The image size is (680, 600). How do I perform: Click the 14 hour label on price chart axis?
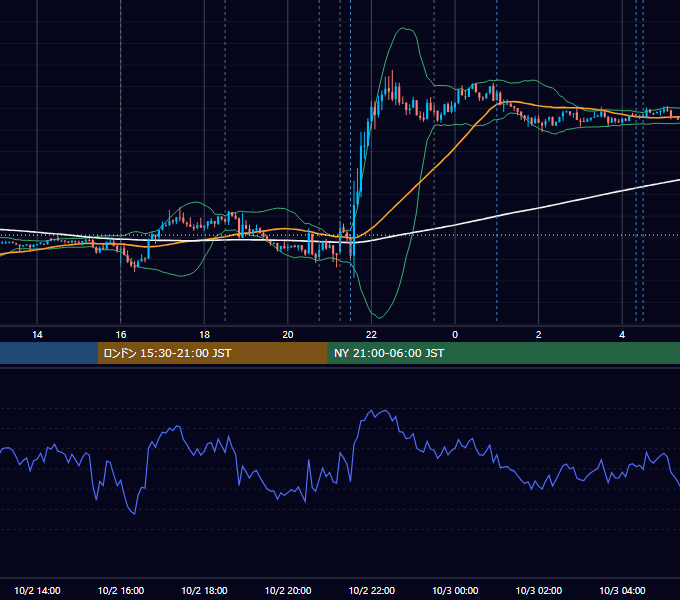click(x=37, y=335)
